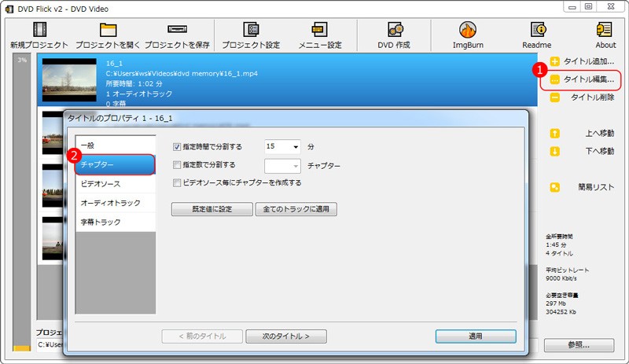Open the チャプター count dropdown
The height and width of the screenshot is (364, 629).
click(x=282, y=166)
